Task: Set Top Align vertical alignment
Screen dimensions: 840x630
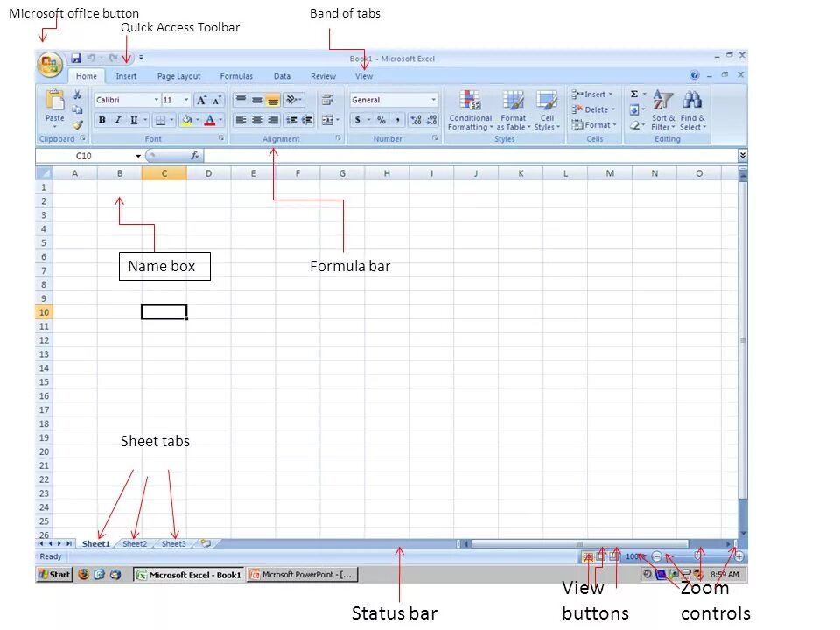Action: tap(241, 100)
